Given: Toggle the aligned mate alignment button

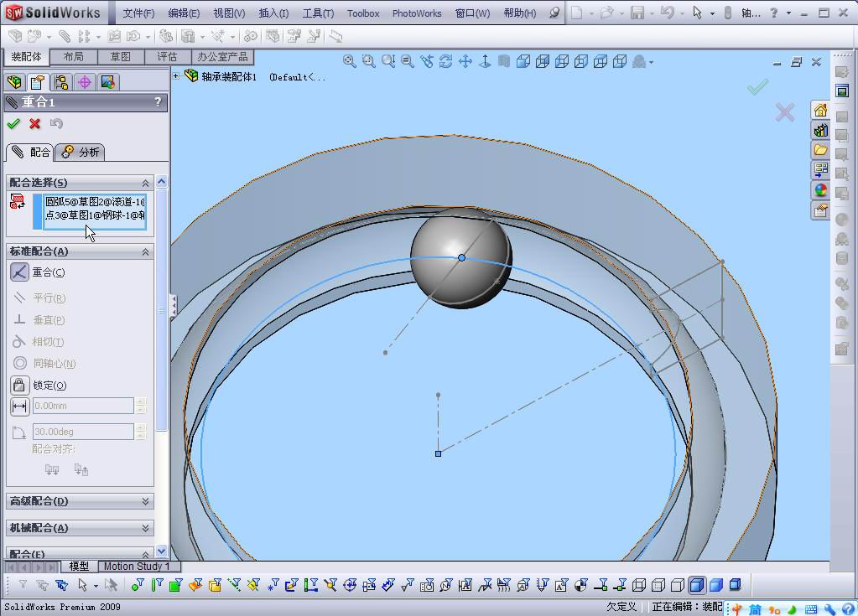Looking at the screenshot, I should coord(52,469).
